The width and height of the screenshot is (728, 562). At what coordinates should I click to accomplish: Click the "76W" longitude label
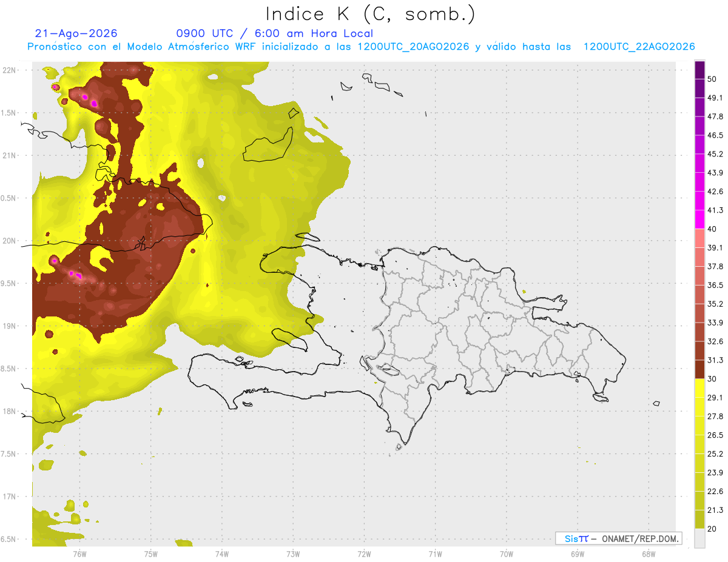79,554
